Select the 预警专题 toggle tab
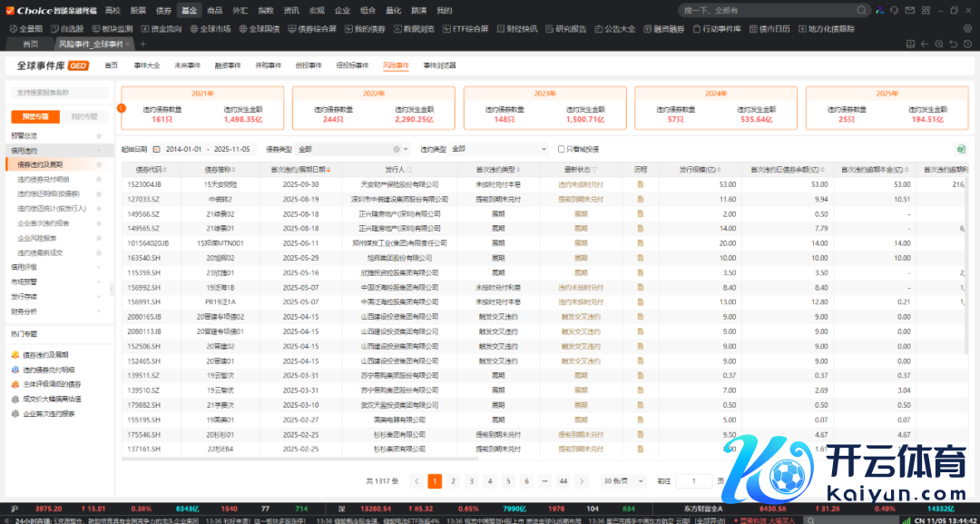 [x=35, y=116]
